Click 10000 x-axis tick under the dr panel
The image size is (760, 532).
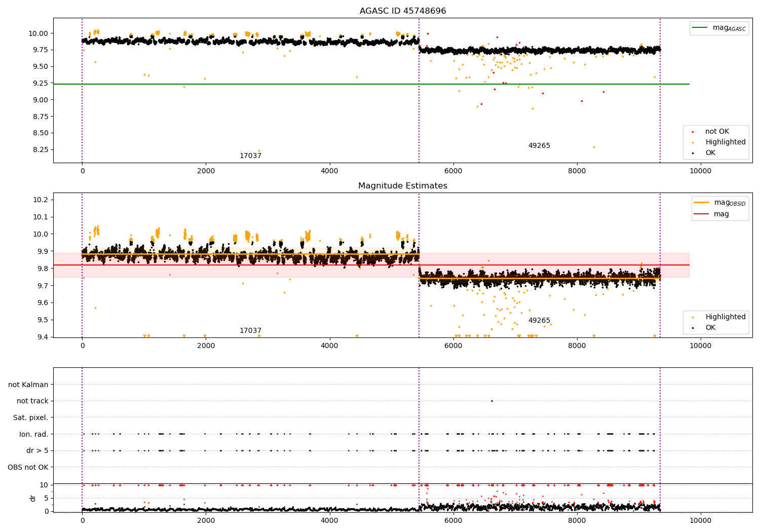701,520
